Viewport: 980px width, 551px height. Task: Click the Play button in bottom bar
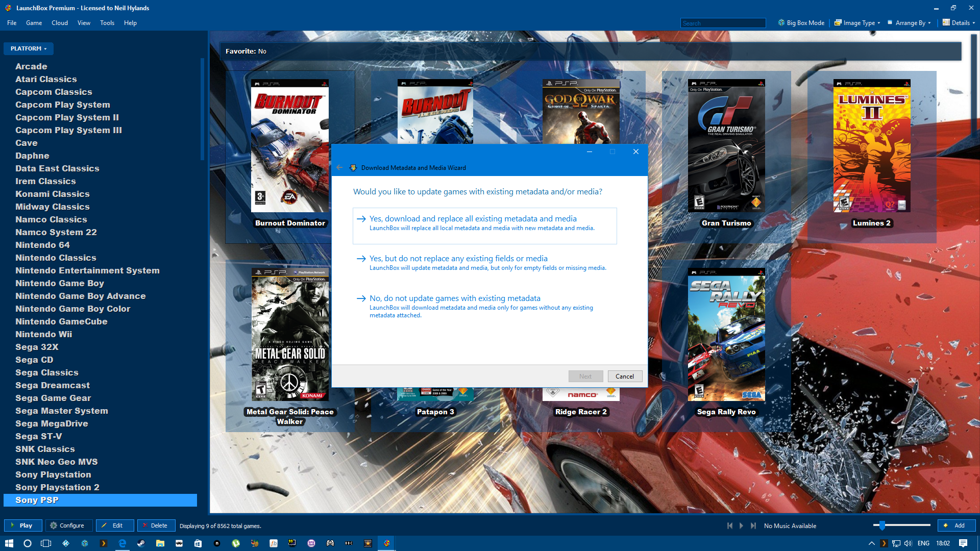(x=23, y=525)
